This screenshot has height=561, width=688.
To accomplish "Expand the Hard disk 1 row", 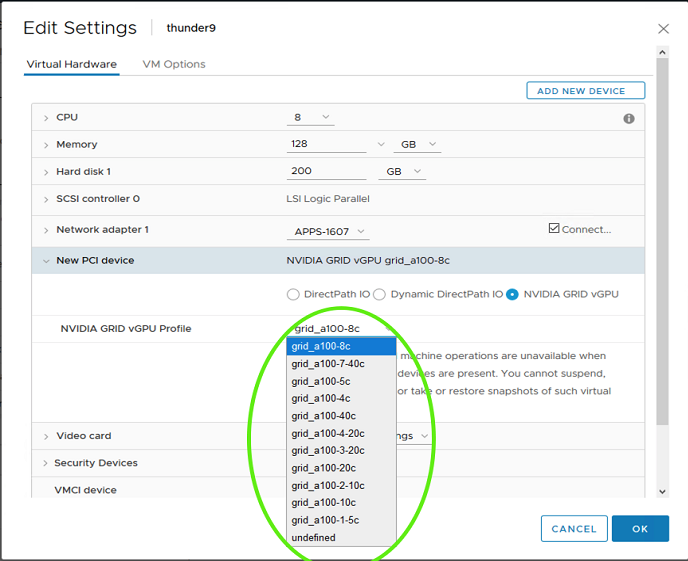I will [x=46, y=172].
